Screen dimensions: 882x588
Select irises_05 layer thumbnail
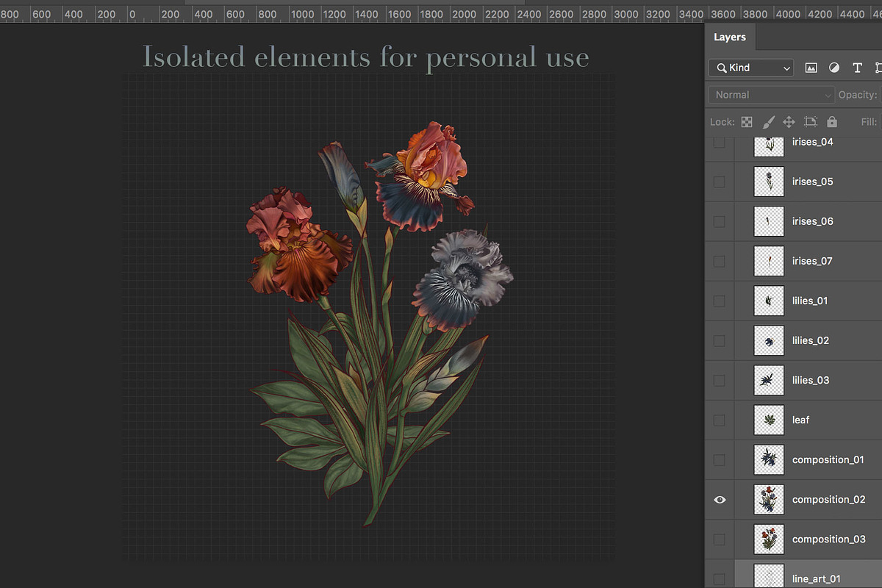[x=769, y=182]
